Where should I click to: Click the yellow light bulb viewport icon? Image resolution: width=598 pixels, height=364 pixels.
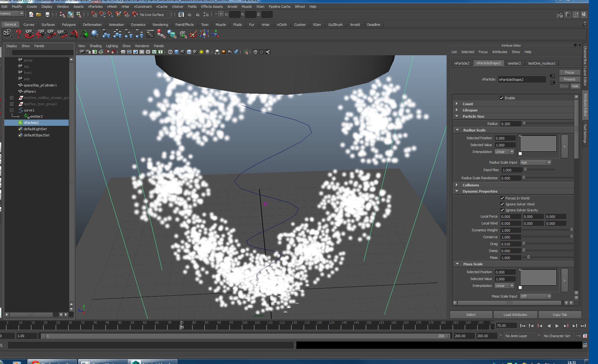coord(201,52)
